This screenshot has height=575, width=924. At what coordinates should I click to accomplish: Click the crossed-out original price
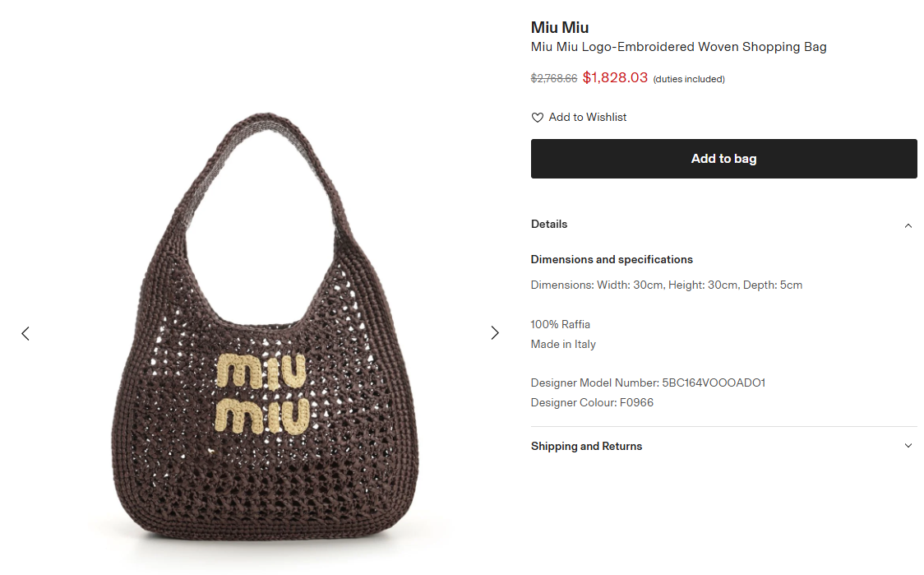pos(553,79)
